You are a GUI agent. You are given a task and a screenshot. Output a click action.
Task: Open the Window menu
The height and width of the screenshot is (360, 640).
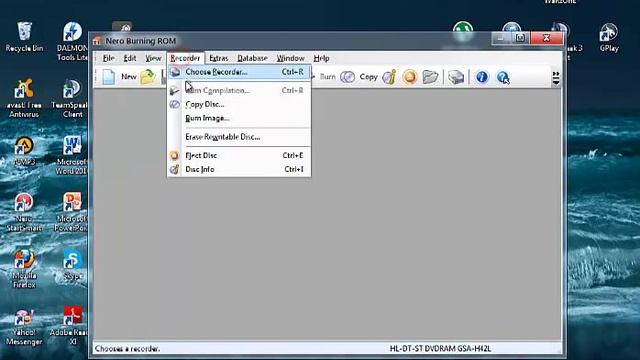[x=290, y=58]
